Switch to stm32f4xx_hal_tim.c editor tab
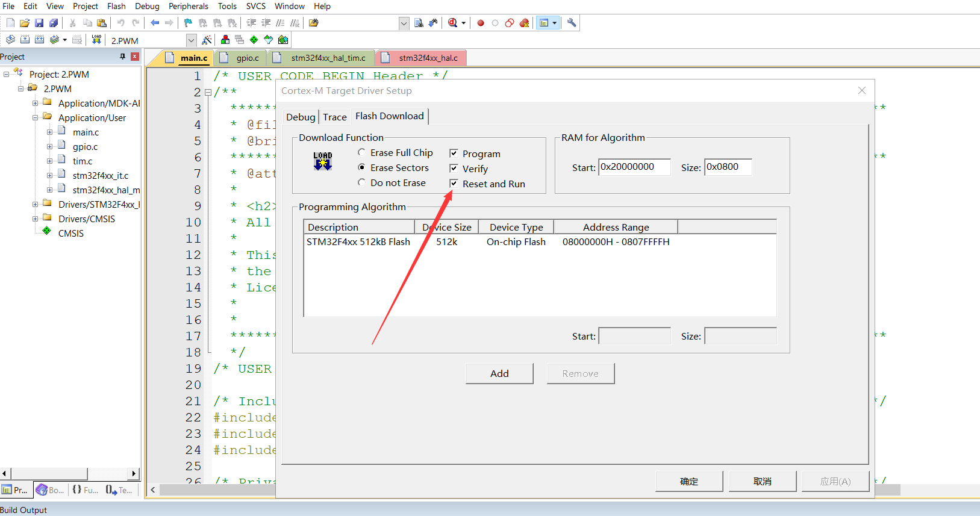980x516 pixels. (x=321, y=58)
